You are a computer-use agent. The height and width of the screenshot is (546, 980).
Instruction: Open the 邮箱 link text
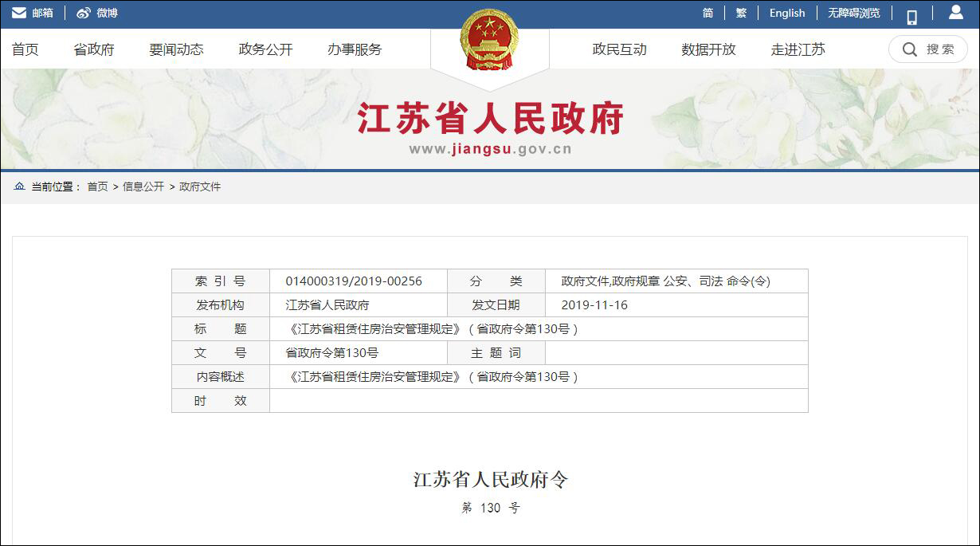(x=43, y=13)
